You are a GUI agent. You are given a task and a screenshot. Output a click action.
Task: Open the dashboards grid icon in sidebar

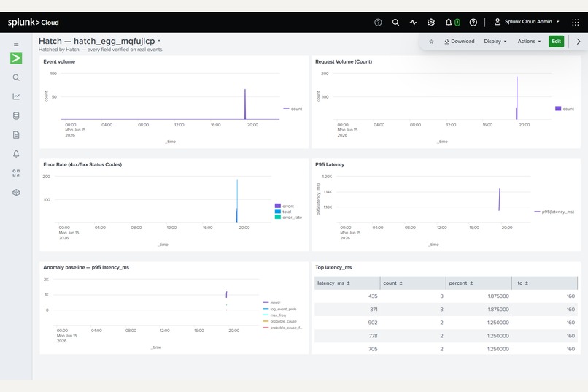coord(16,173)
